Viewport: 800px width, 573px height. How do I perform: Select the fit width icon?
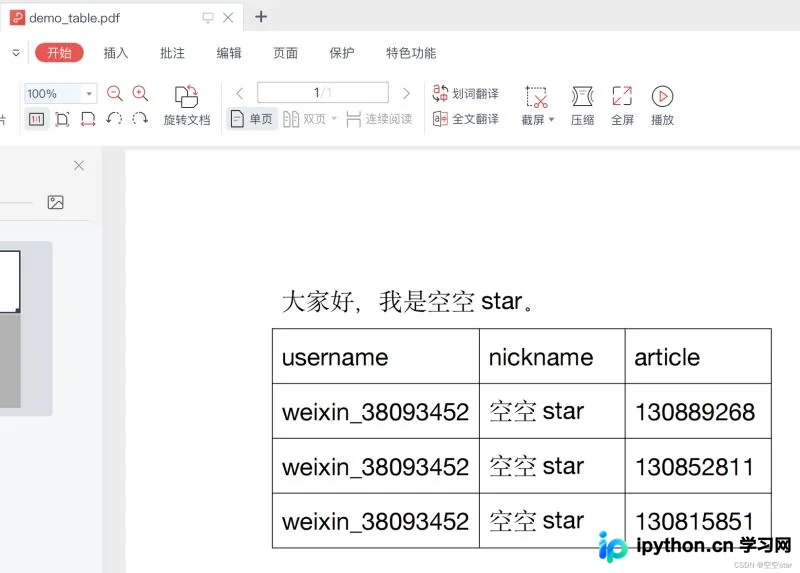[x=88, y=119]
